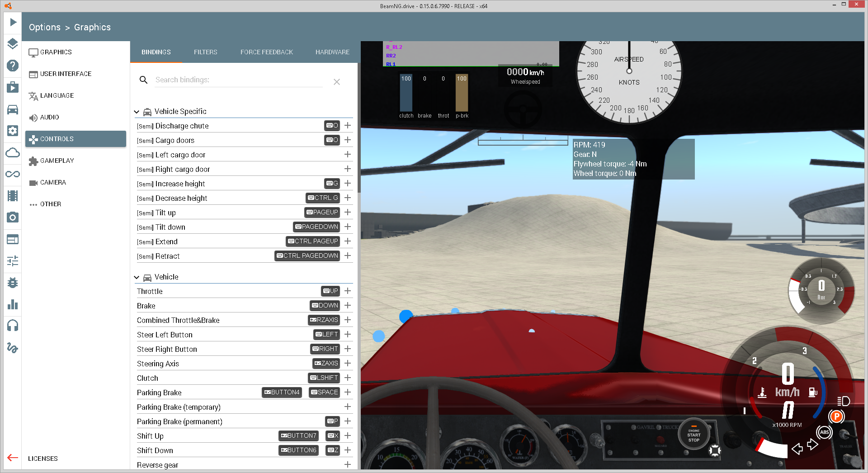Image resolution: width=868 pixels, height=473 pixels.
Task: Open the Licenses link
Action: tap(43, 459)
